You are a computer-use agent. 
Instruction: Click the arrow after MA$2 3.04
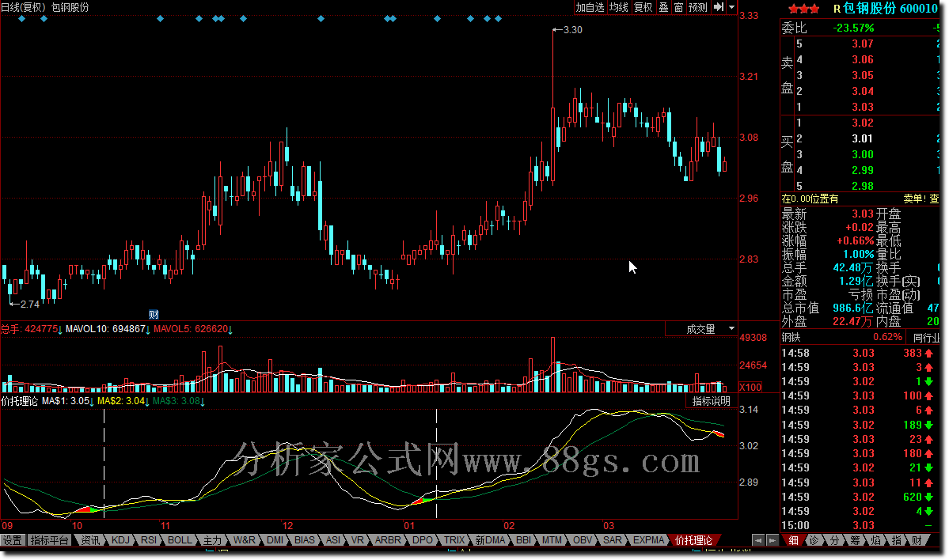point(148,402)
